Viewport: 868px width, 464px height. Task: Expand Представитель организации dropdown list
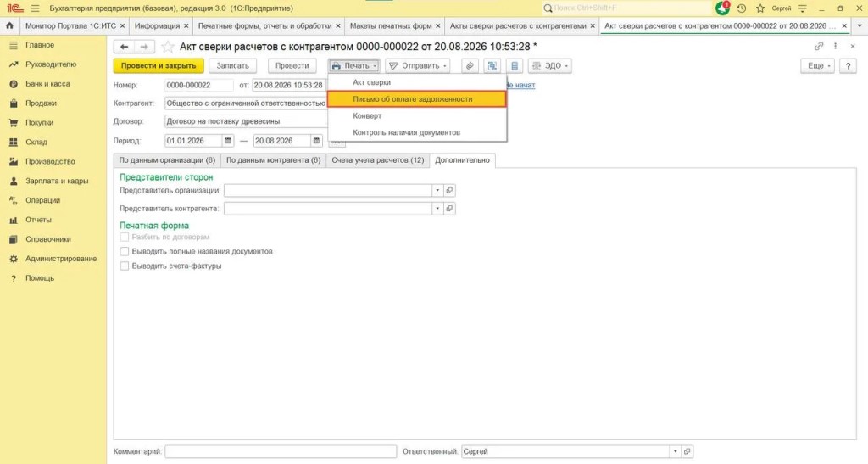(x=437, y=191)
